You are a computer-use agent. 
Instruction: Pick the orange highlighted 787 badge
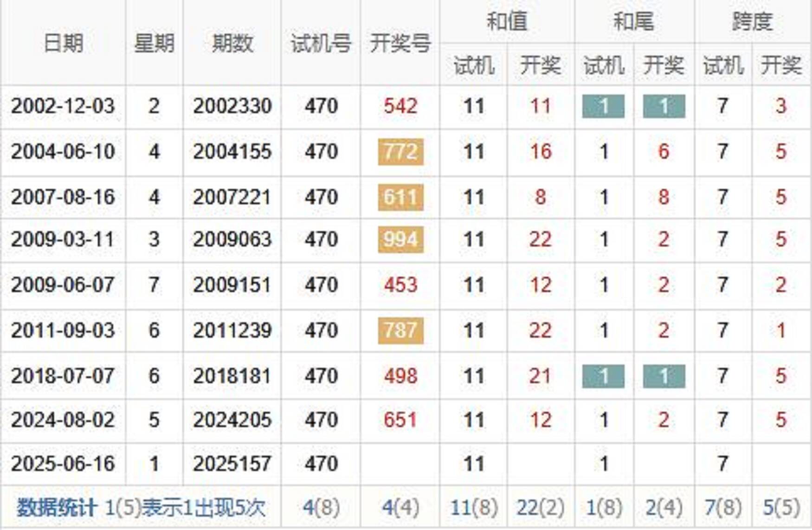(x=400, y=330)
